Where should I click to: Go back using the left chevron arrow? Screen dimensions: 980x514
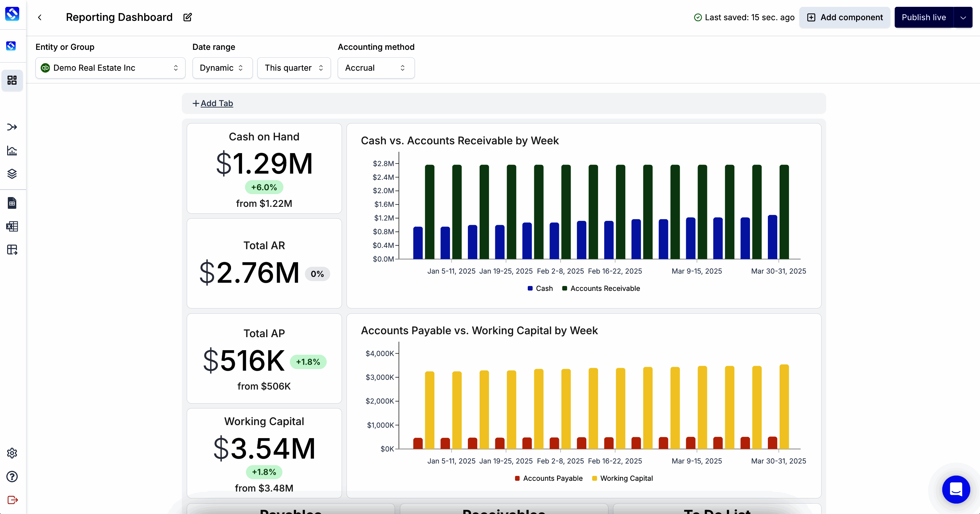pos(40,17)
